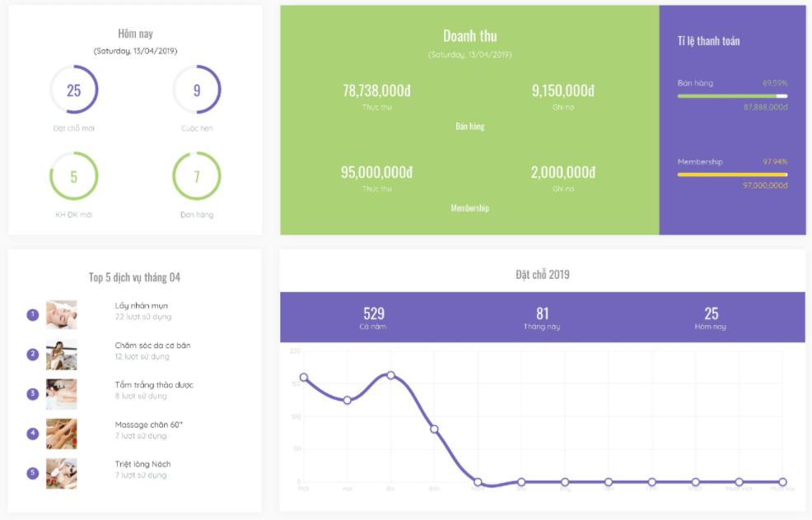This screenshot has width=812, height=520.
Task: Click the 87,888,000đ value under the sales bar
Action: click(765, 107)
